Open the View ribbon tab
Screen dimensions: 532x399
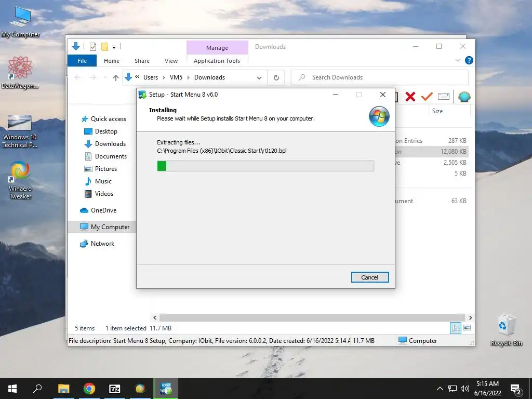(171, 61)
